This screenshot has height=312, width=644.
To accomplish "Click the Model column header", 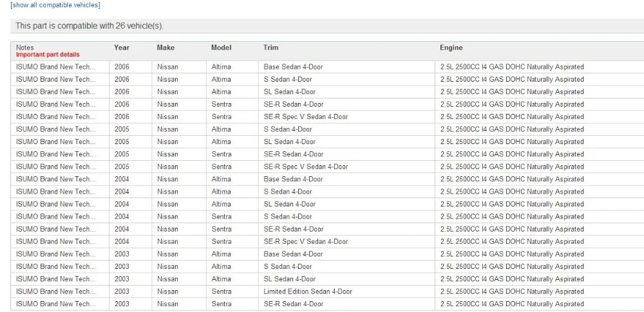I will pyautogui.click(x=222, y=48).
